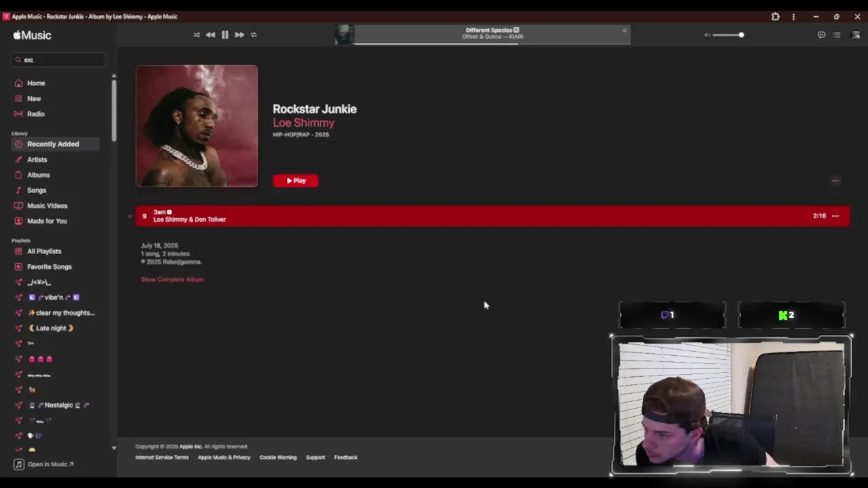The image size is (868, 488).
Task: Click the Music Videos icon
Action: pyautogui.click(x=18, y=205)
